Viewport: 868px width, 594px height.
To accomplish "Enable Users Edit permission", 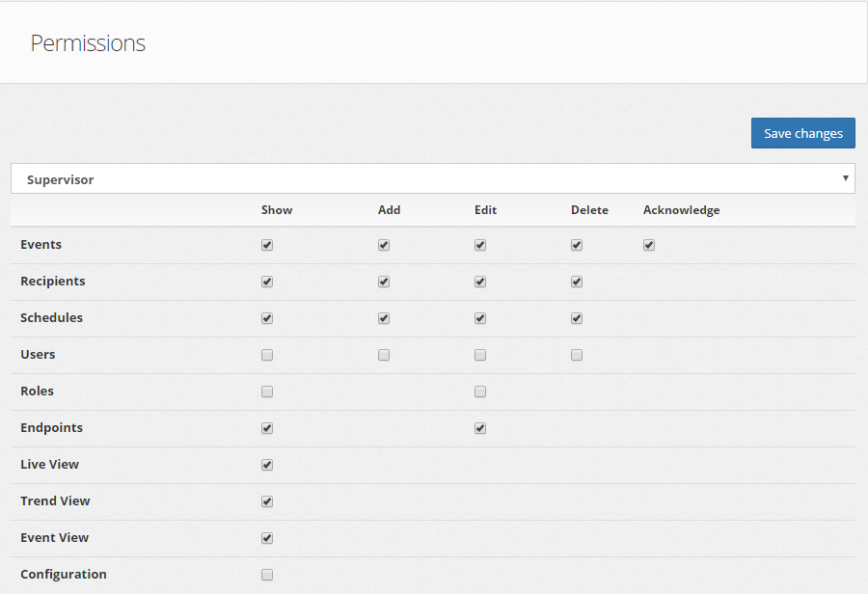I will click(480, 355).
